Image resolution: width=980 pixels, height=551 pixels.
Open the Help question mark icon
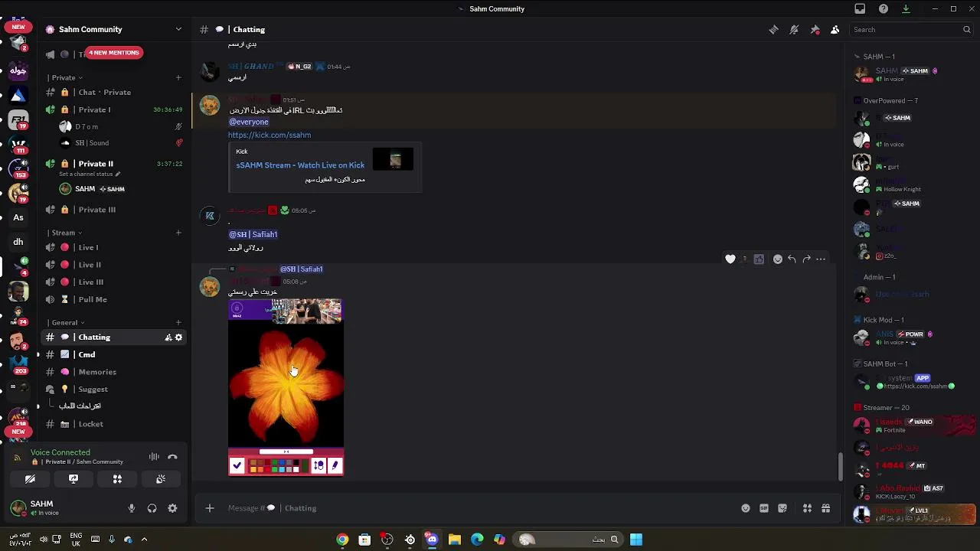pos(884,9)
